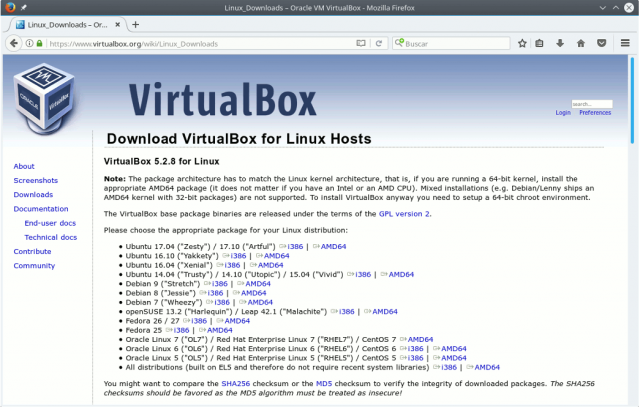The width and height of the screenshot is (640, 408).
Task: Download i386 package for Oracle Linux 6
Action: pos(415,349)
